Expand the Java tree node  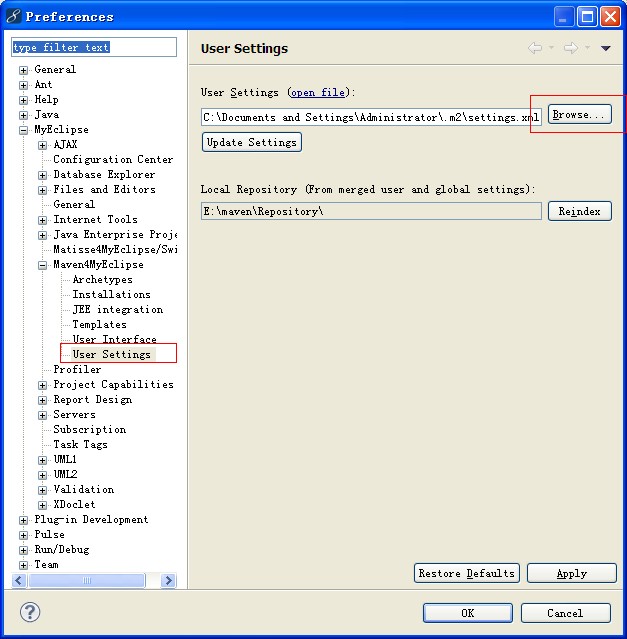(24, 115)
